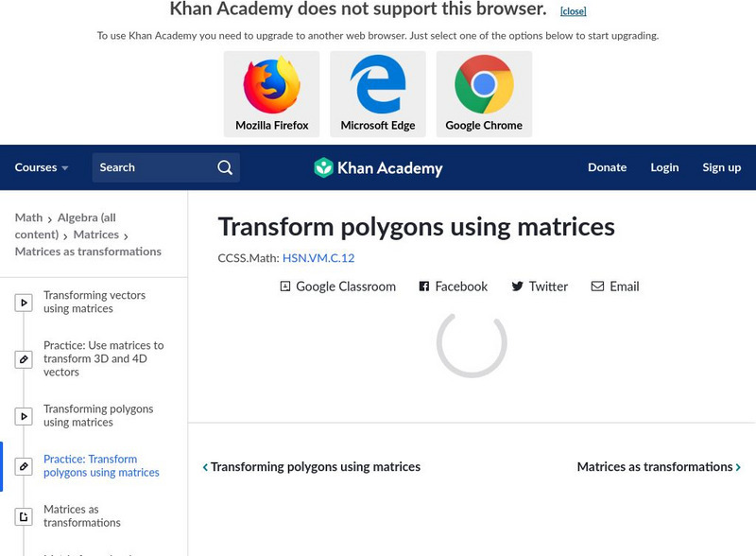The width and height of the screenshot is (756, 556).
Task: Click the search magnifier icon
Action: 225,167
